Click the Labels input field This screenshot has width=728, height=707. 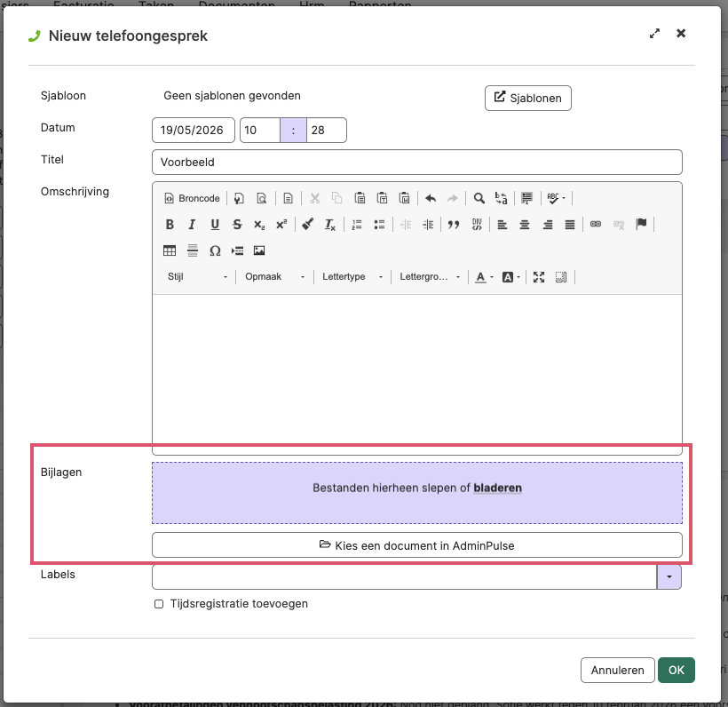[404, 577]
